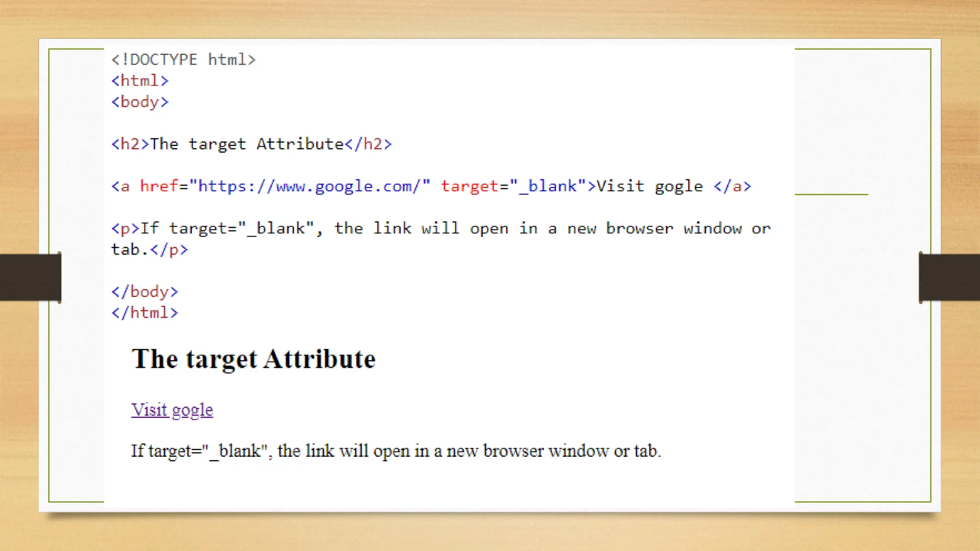Click the target="_blank" attribute in anchor code
The image size is (980, 551).
point(513,186)
